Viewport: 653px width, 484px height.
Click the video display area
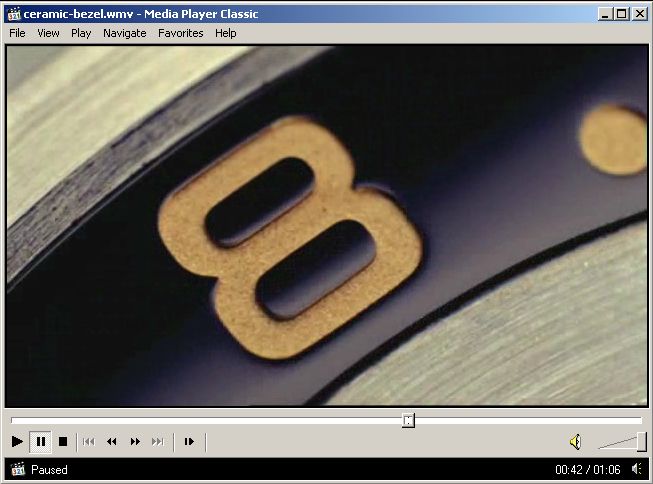pyautogui.click(x=327, y=225)
